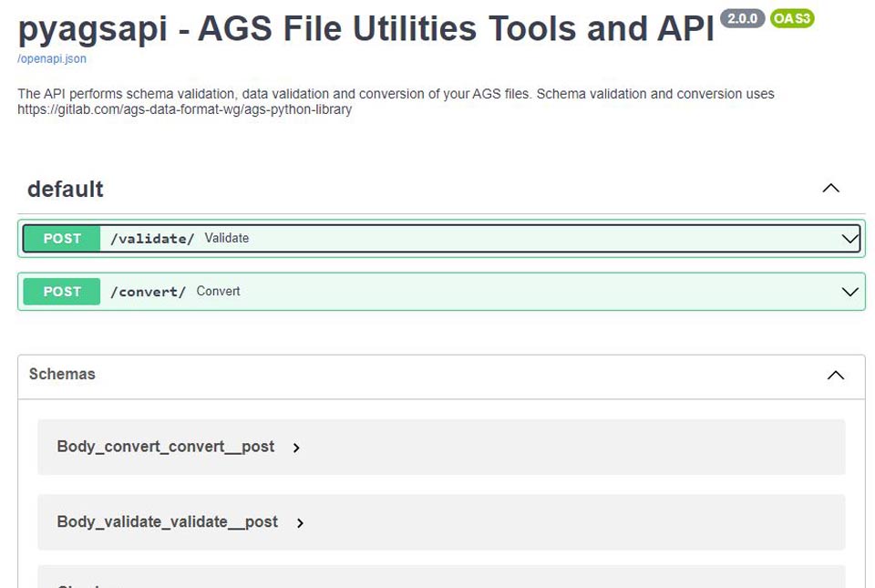Click the 2.0.0 version badge

[x=742, y=18]
